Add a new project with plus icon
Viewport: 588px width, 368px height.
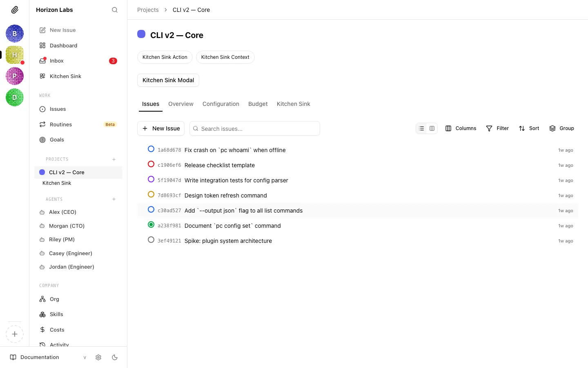(114, 159)
